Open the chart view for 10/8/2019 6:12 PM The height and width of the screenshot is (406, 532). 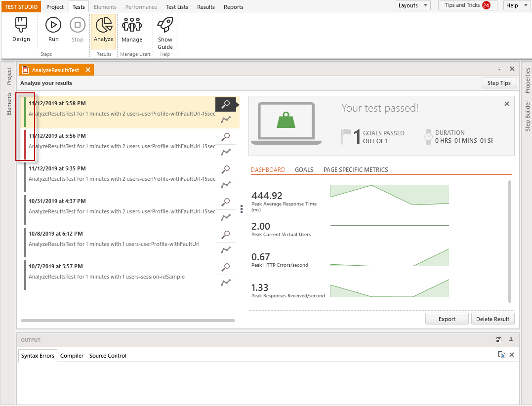click(x=226, y=249)
